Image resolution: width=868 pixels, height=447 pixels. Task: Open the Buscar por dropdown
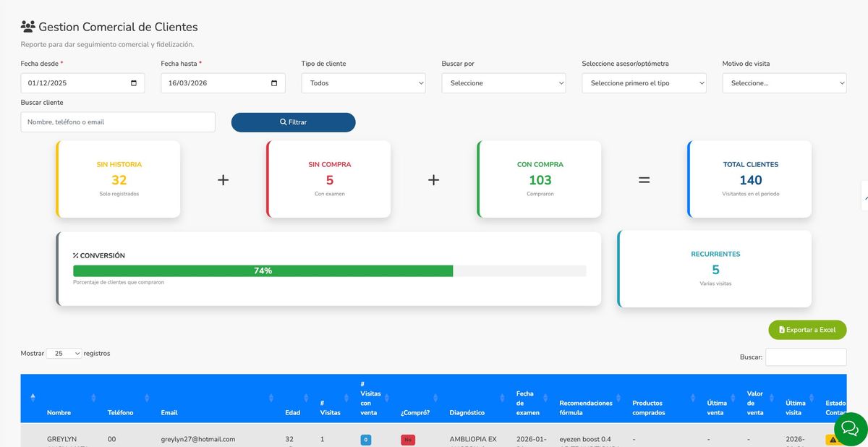(503, 82)
